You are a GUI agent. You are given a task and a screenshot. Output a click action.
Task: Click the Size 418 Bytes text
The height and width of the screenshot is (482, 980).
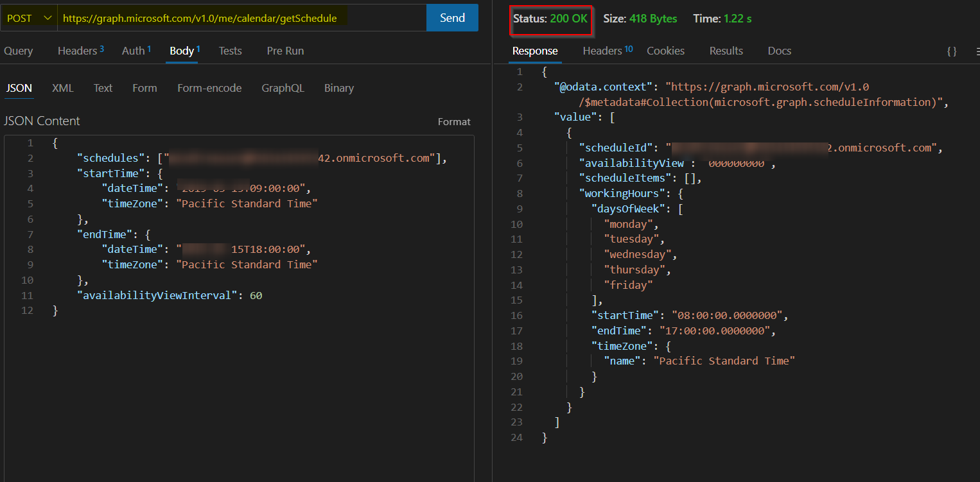(640, 19)
